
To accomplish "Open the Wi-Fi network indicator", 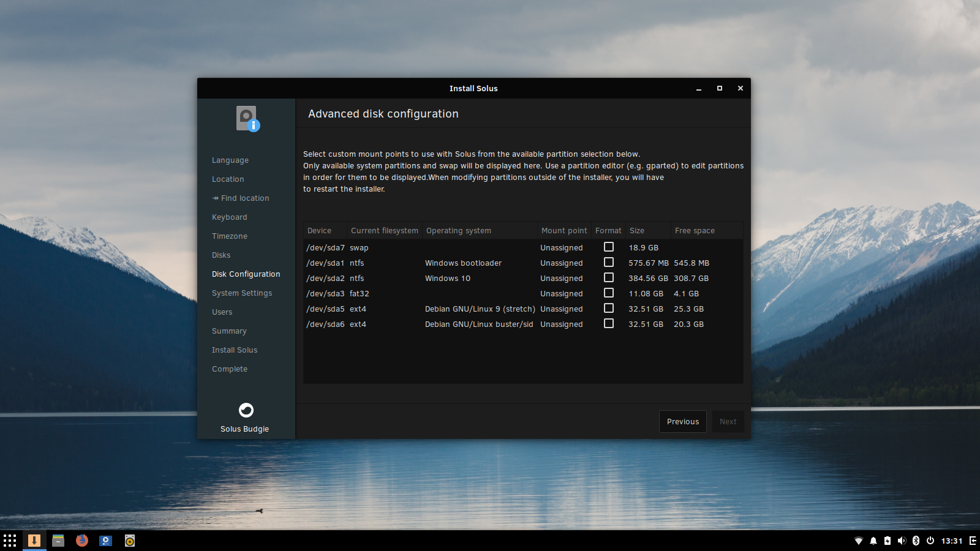I will tap(859, 541).
